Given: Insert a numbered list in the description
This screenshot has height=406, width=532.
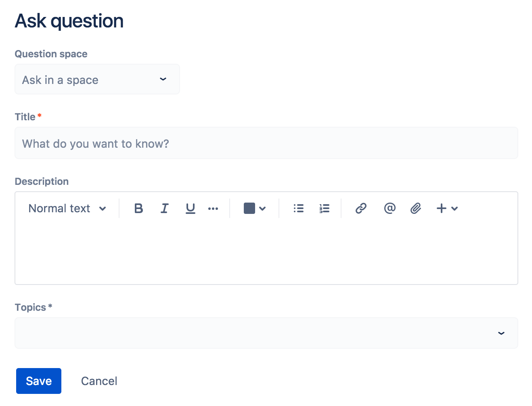Looking at the screenshot, I should (x=324, y=208).
